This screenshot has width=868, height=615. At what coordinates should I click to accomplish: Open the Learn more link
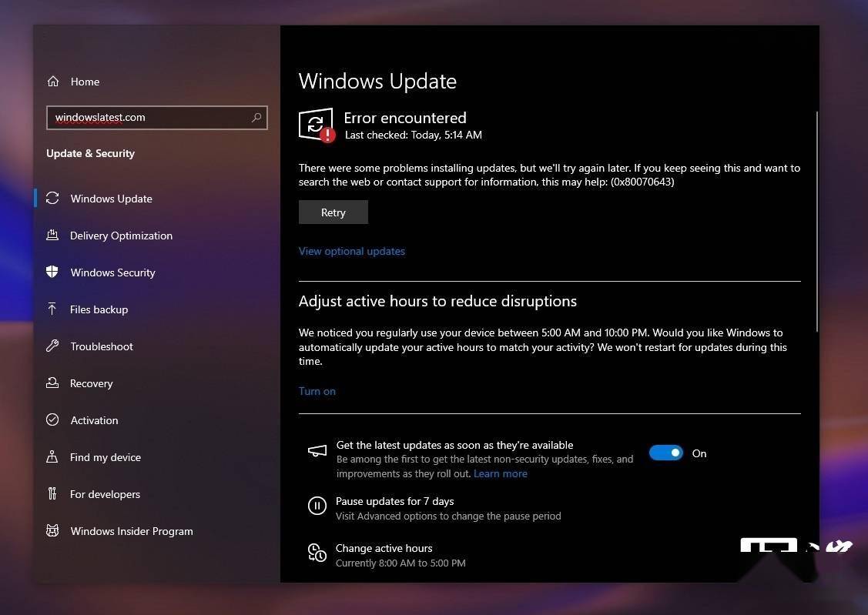click(501, 473)
